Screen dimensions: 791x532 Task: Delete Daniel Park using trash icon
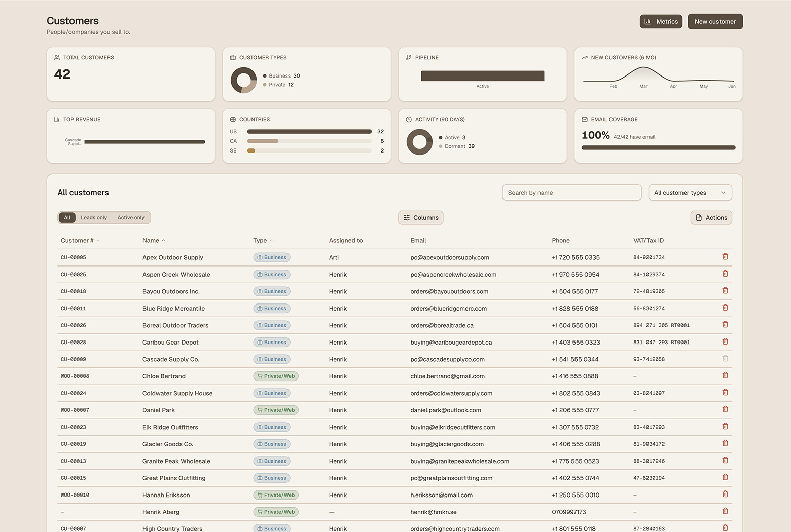(x=725, y=409)
